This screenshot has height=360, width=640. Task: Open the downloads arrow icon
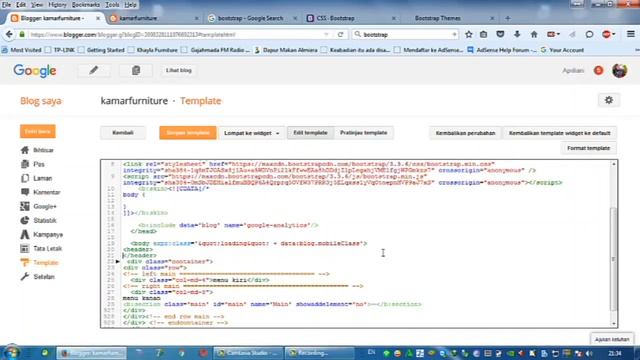tap(517, 35)
